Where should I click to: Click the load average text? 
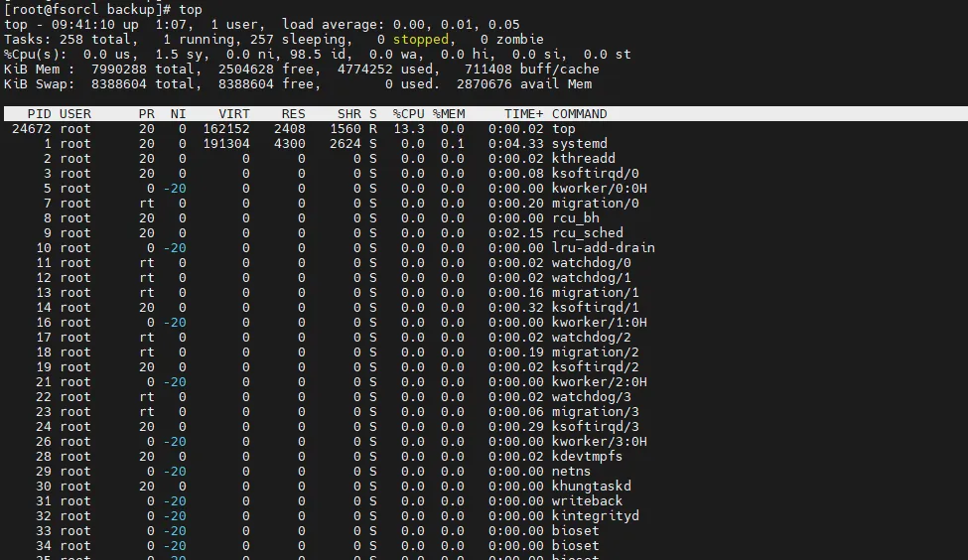pos(401,25)
